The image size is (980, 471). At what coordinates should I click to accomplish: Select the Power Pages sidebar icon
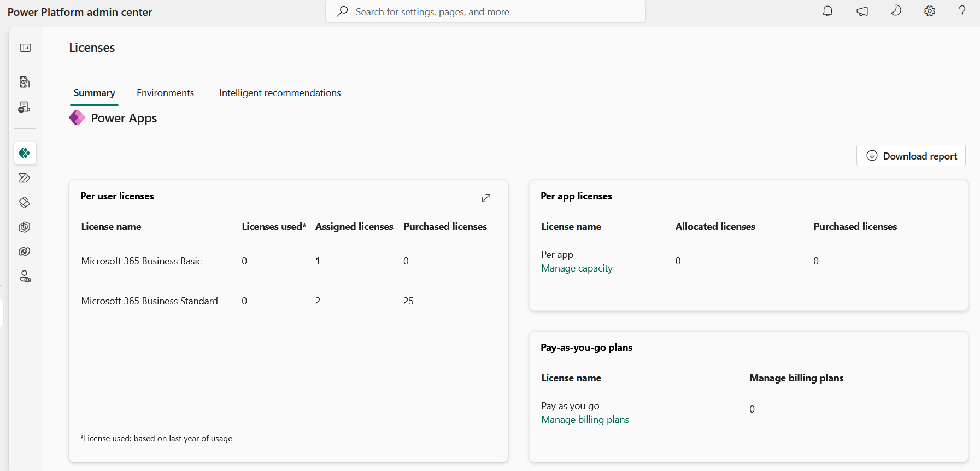pos(25,203)
